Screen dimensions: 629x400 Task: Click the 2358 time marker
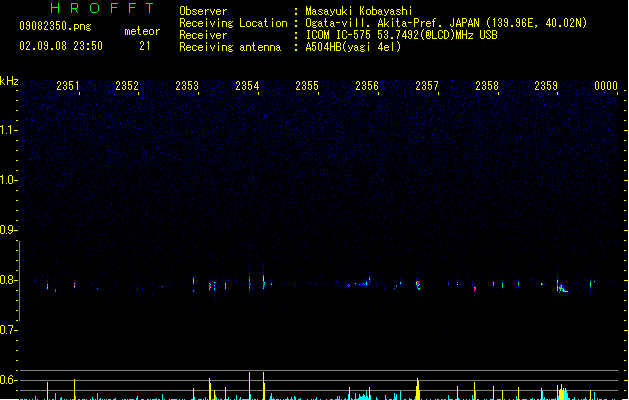(487, 86)
